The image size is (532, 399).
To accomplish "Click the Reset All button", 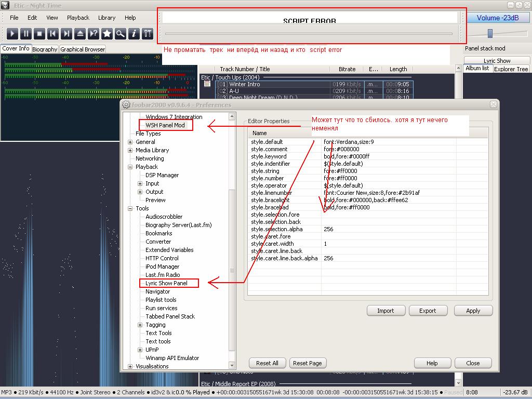I will click(x=268, y=363).
